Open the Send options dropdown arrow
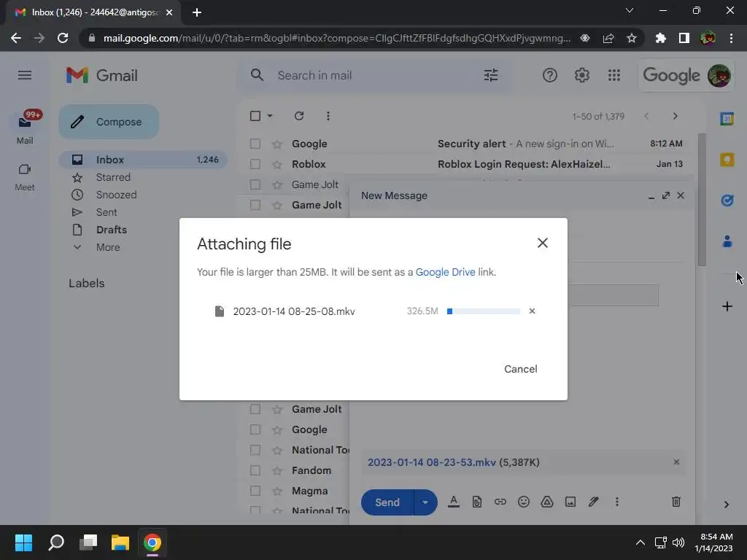 425,502
